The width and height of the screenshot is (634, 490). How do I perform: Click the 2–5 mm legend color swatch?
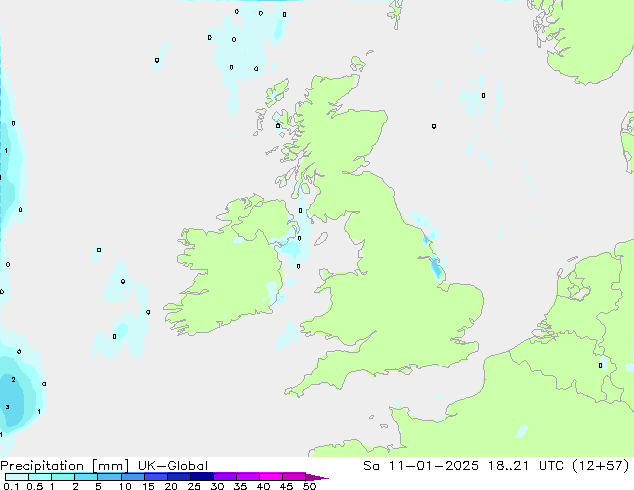tap(86, 477)
